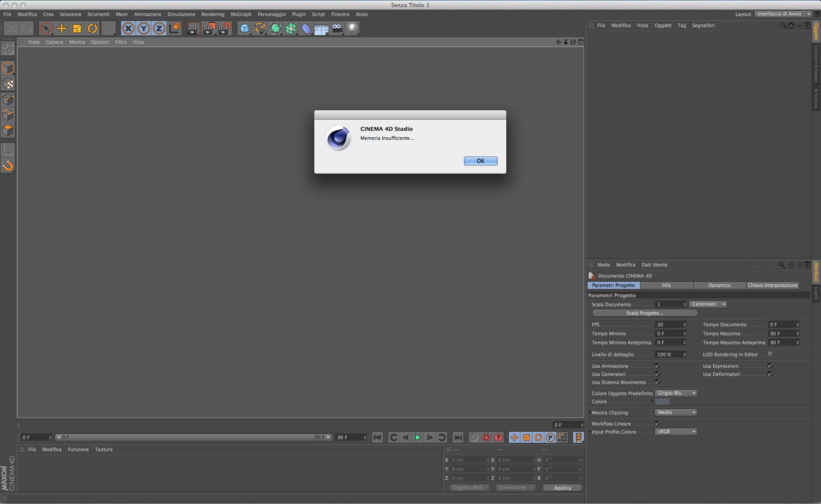Open Grigio-Blu default color dropdown
This screenshot has width=821, height=504.
coord(676,393)
